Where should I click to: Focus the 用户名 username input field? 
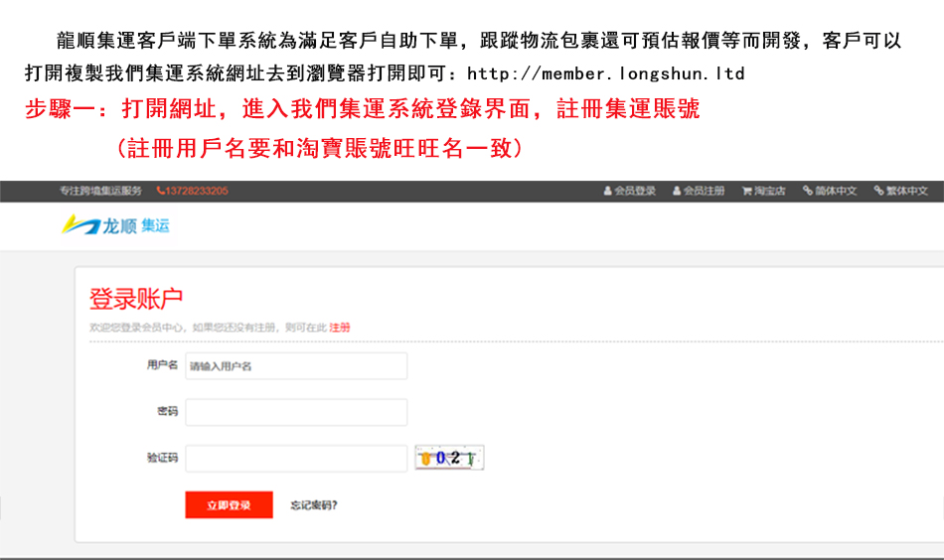pyautogui.click(x=296, y=365)
